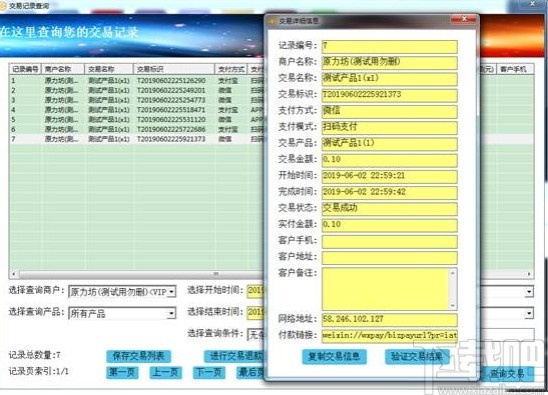
Task: Click the 交易标识 field in dialog
Action: (x=389, y=95)
